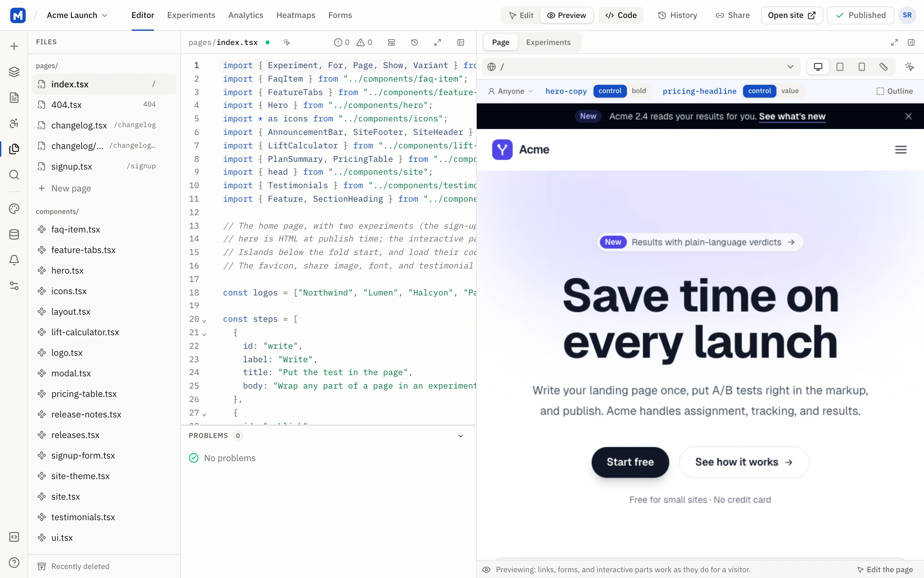Click the Code button
924x578 pixels.
(621, 15)
